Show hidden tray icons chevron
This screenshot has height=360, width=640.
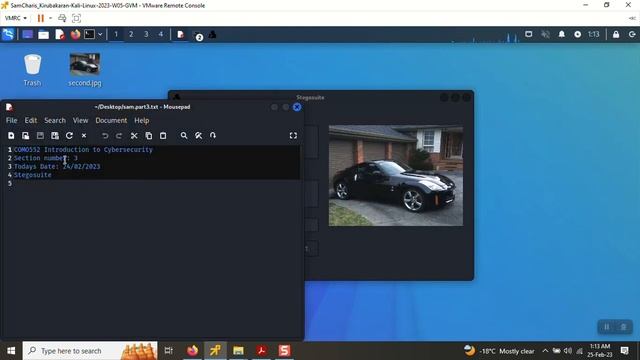click(x=545, y=351)
